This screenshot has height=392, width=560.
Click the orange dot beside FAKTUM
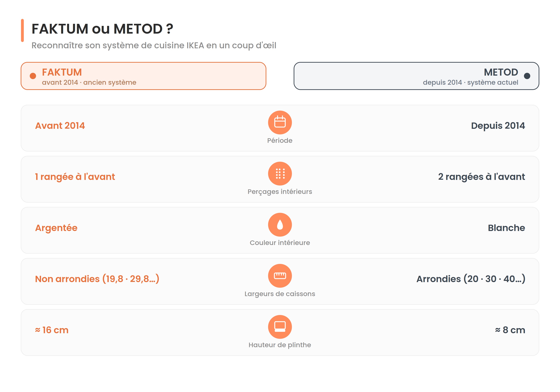tap(33, 76)
